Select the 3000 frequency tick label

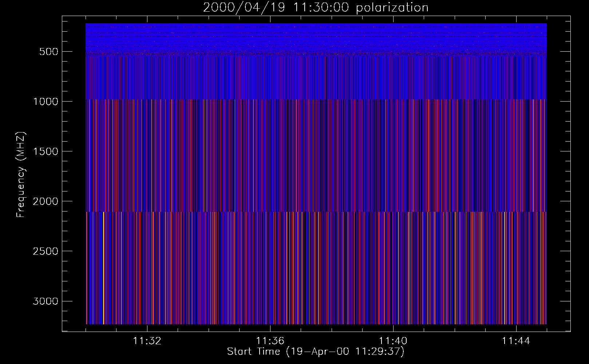(46, 301)
